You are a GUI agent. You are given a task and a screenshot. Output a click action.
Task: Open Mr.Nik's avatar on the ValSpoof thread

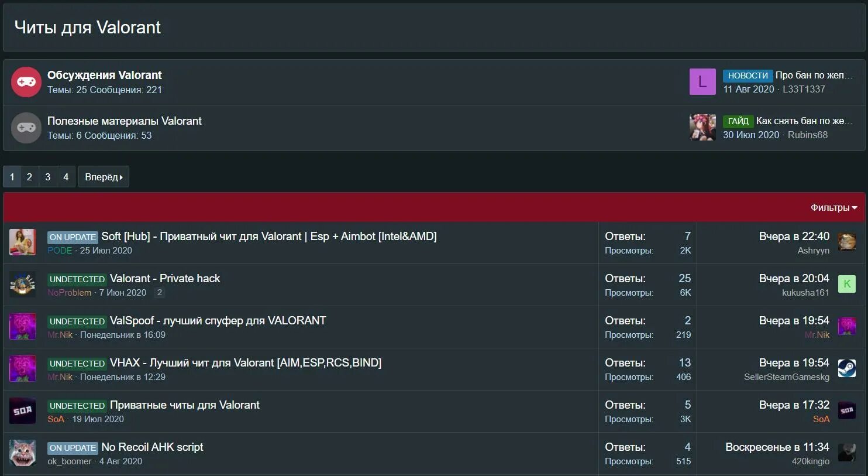tap(23, 327)
